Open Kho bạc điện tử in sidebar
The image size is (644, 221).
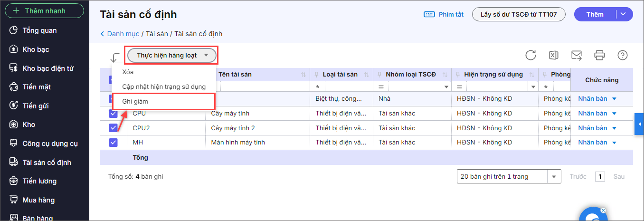click(x=47, y=68)
